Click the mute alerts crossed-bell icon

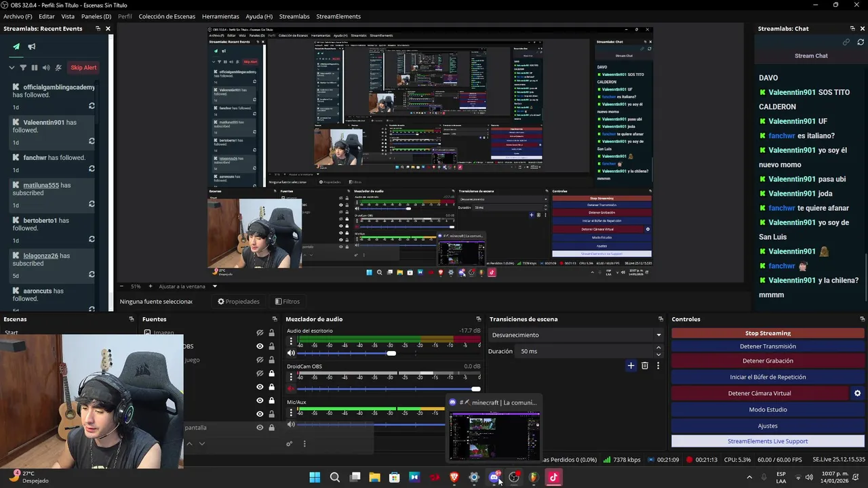pos(58,68)
